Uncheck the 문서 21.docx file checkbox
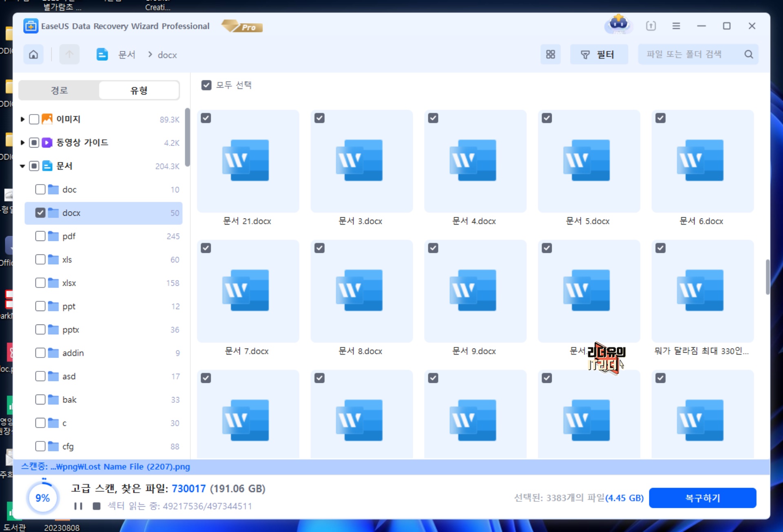The image size is (783, 532). 206,118
